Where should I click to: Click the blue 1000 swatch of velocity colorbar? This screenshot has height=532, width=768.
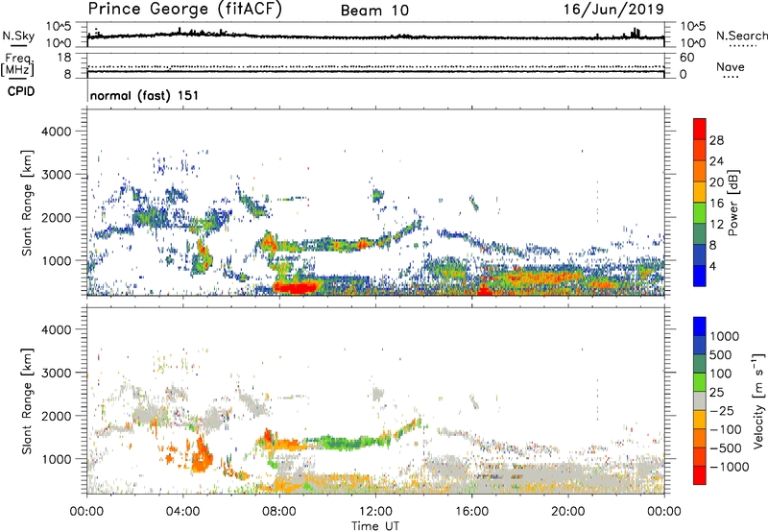700,326
